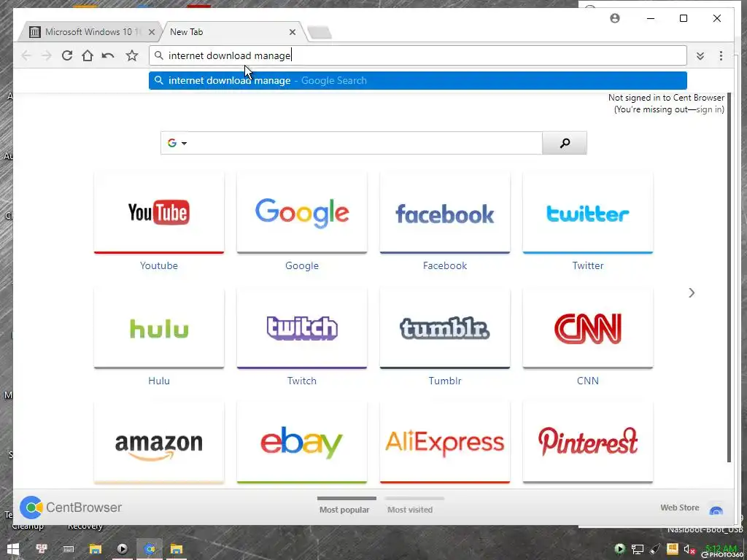Open the Cent Browser three-dot menu
The width and height of the screenshot is (747, 560).
click(x=721, y=55)
